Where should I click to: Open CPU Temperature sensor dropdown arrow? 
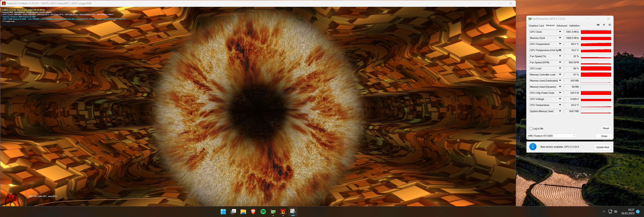click(x=560, y=105)
